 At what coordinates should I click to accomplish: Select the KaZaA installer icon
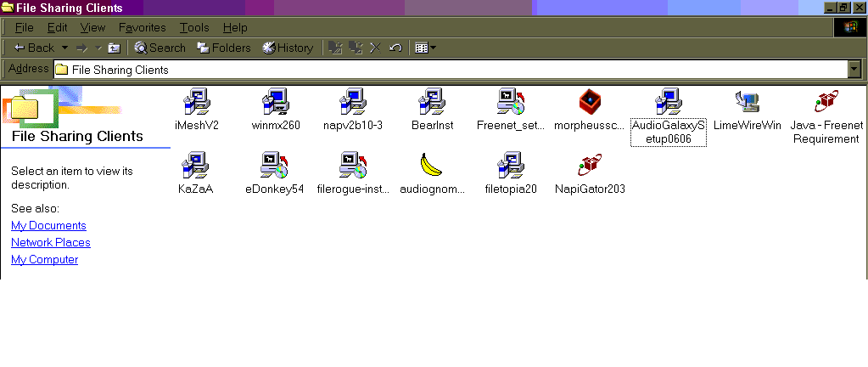195,165
